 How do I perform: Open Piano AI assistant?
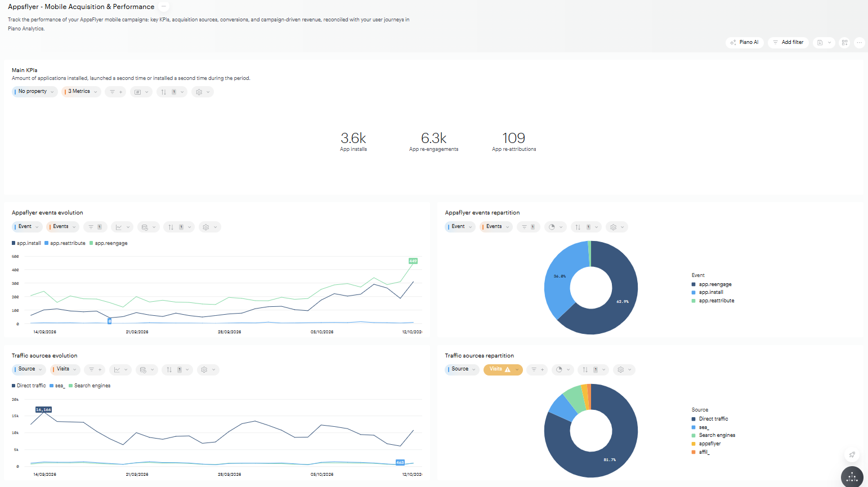pos(745,42)
